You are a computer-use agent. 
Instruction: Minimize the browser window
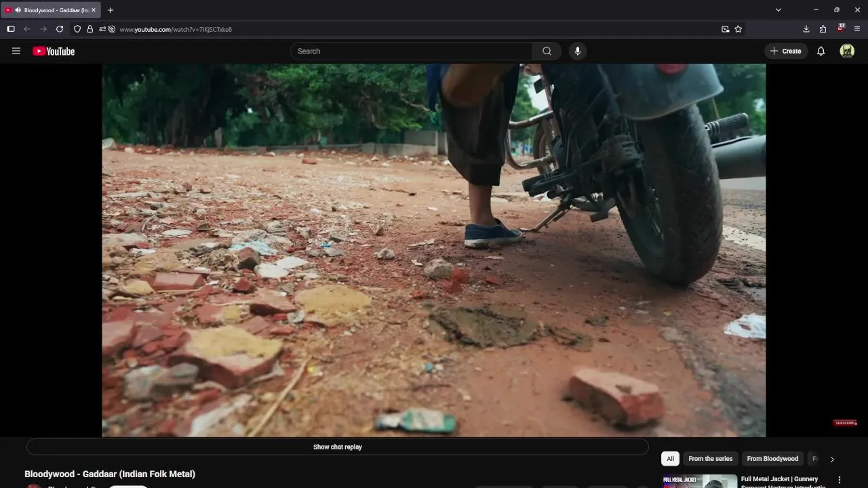pos(816,10)
